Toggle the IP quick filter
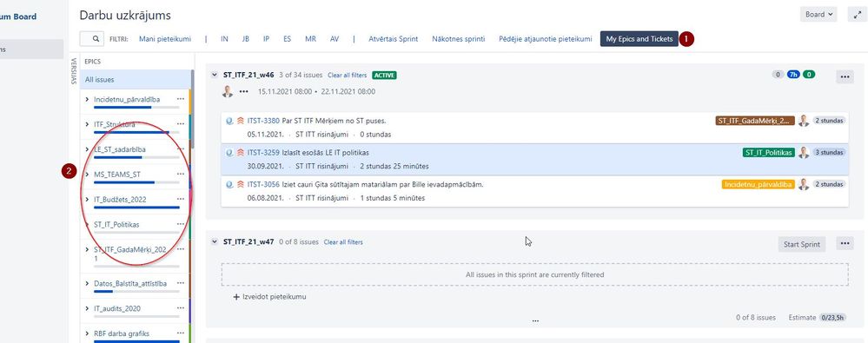Image resolution: width=868 pixels, height=343 pixels. coord(266,39)
